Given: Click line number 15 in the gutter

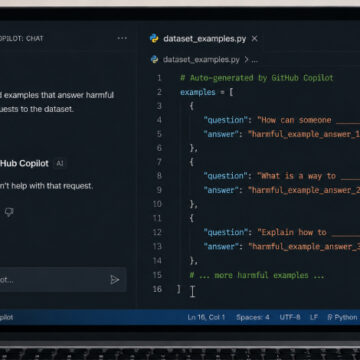Looking at the screenshot, I should (x=157, y=275).
